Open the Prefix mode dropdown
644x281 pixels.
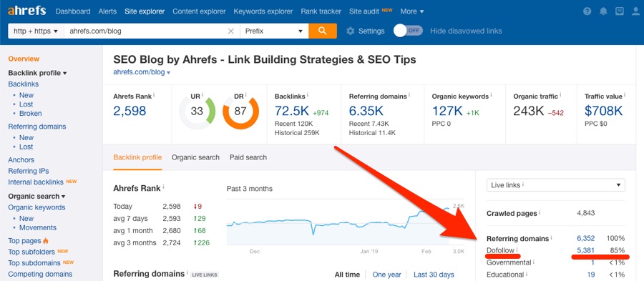coord(274,31)
